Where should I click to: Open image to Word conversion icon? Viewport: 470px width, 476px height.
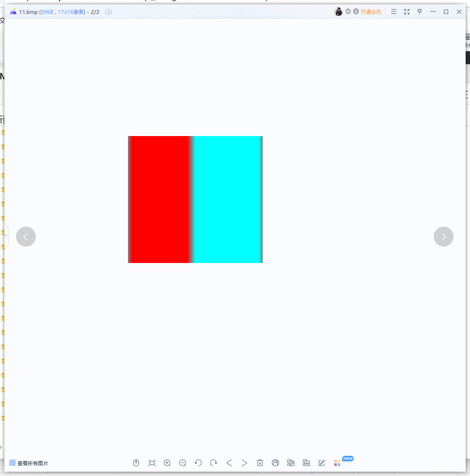[x=306, y=463]
